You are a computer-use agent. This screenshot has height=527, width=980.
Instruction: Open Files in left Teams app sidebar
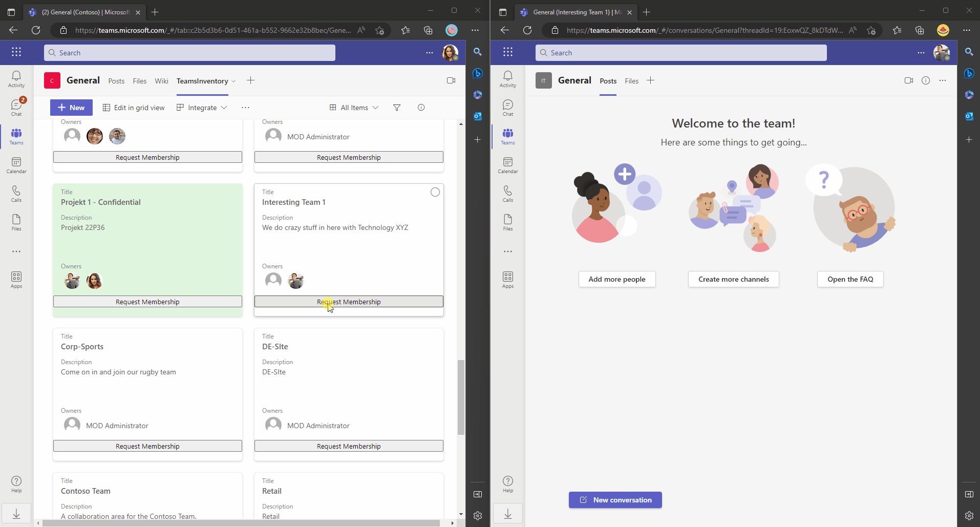point(16,223)
